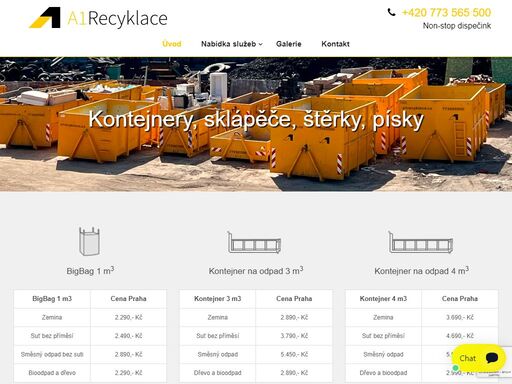Open the Kontakt menu item
This screenshot has width=512, height=384.
335,44
